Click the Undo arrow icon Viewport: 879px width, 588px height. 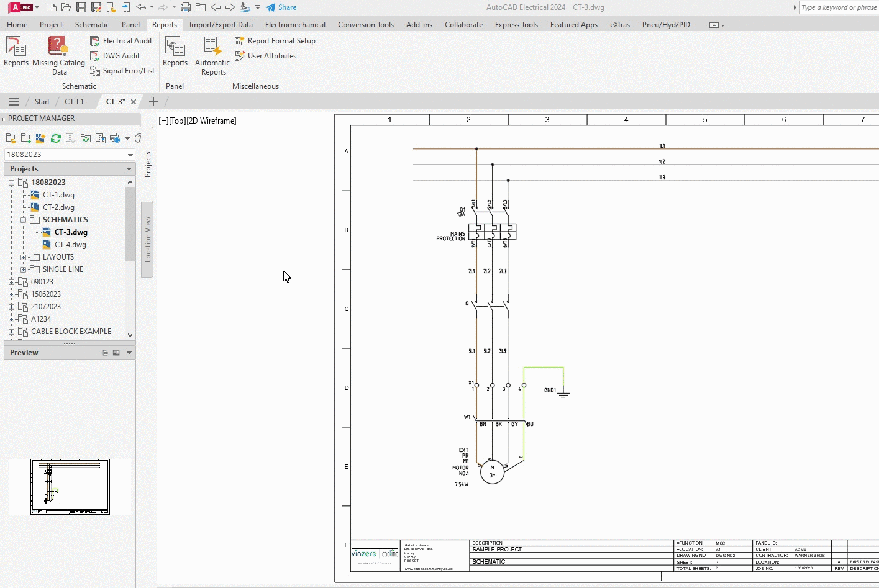[x=141, y=7]
